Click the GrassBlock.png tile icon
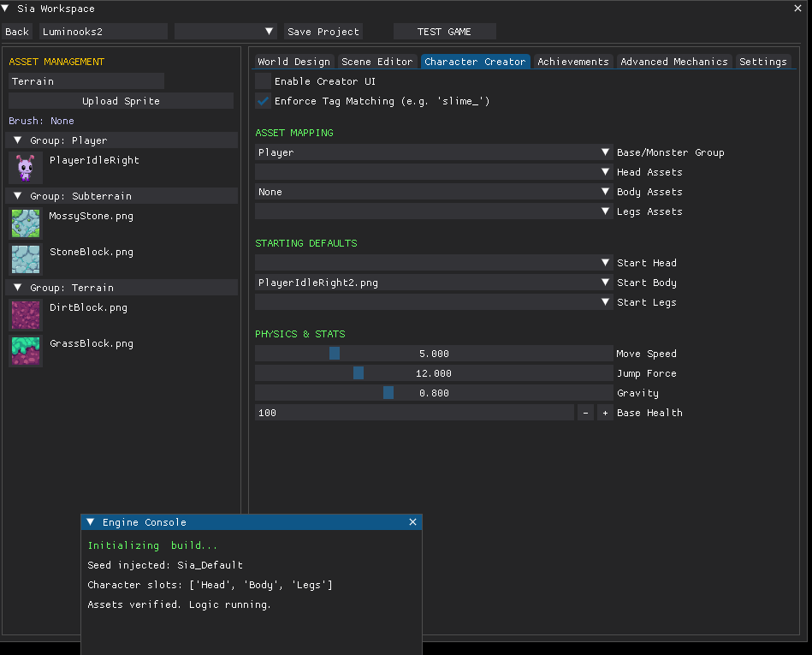 pos(26,351)
